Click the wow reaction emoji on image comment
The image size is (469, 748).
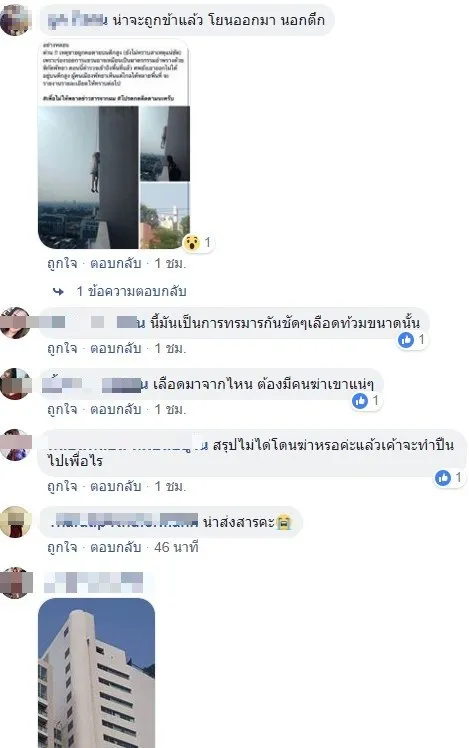(191, 242)
